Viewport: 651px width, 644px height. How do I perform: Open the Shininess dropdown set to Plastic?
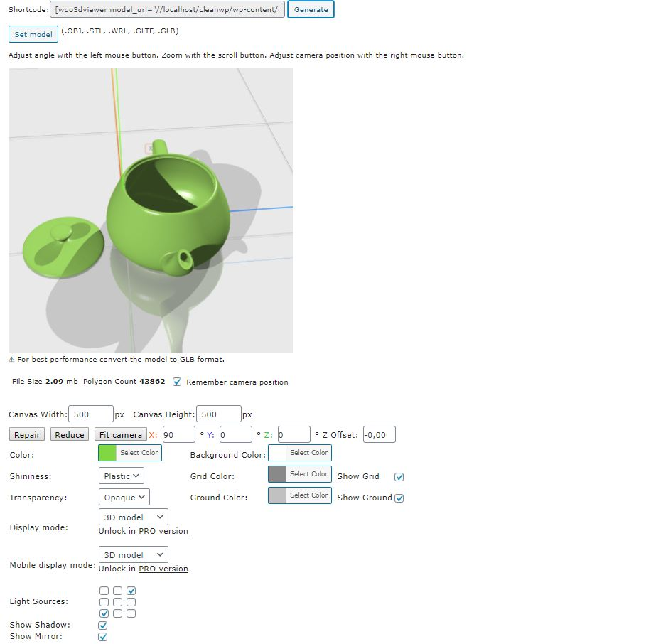click(x=122, y=476)
